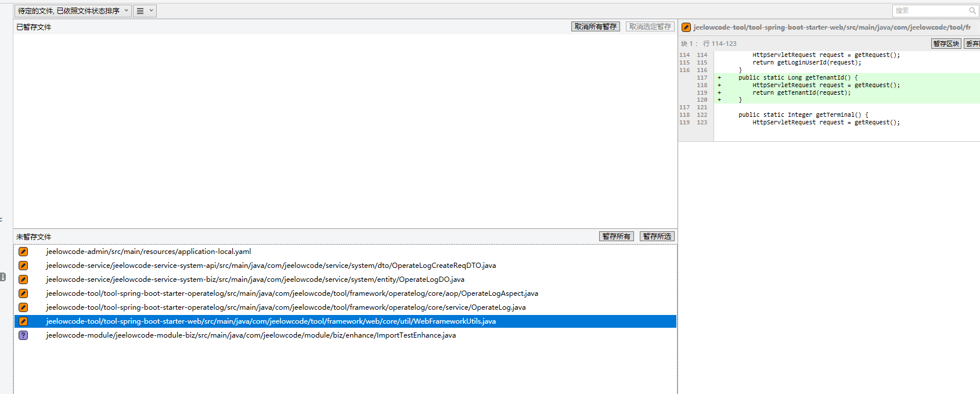
Task: Stage the hunk with 暂存区块
Action: [946, 44]
